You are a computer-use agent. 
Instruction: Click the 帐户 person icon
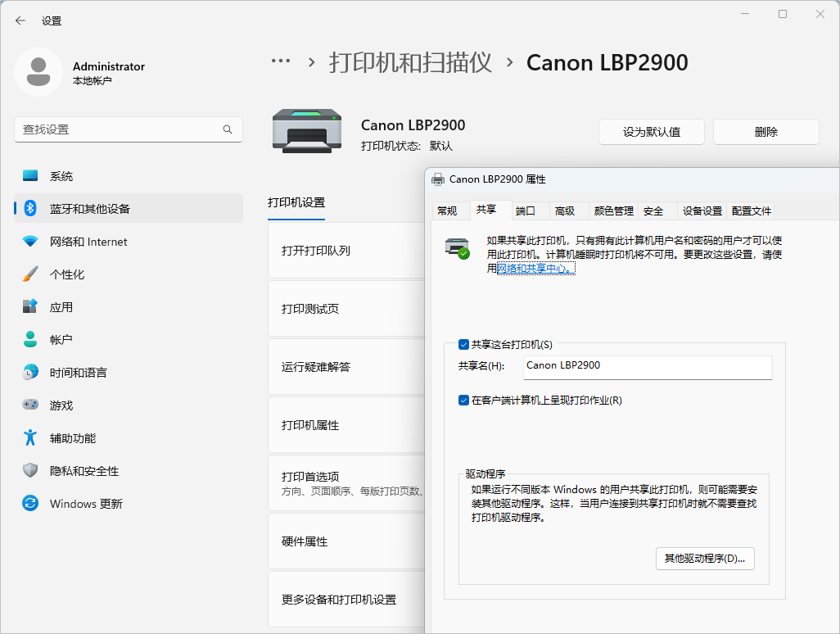click(30, 339)
